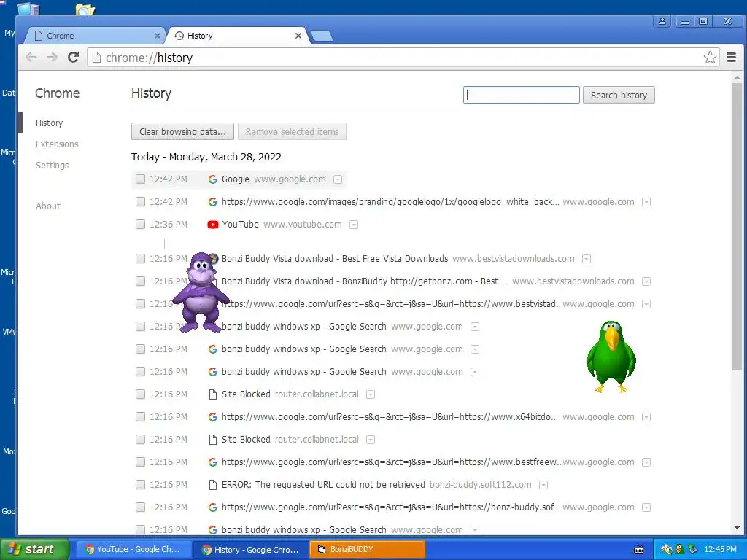Click the vertical scrollbar thumb

(x=737, y=226)
